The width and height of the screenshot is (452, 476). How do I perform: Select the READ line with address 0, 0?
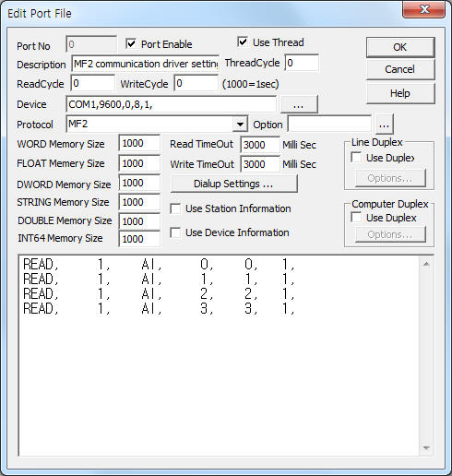(x=159, y=264)
